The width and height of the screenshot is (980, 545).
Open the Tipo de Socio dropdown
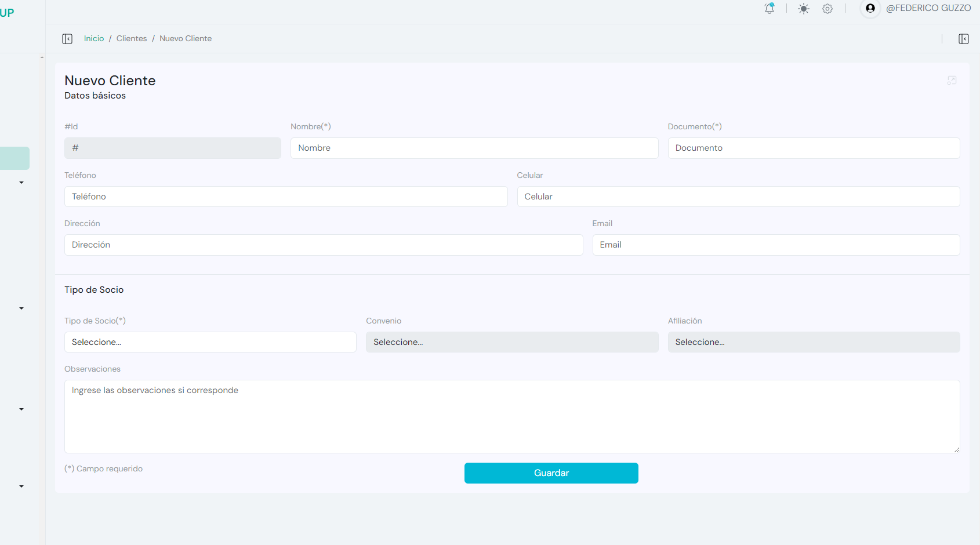(210, 342)
